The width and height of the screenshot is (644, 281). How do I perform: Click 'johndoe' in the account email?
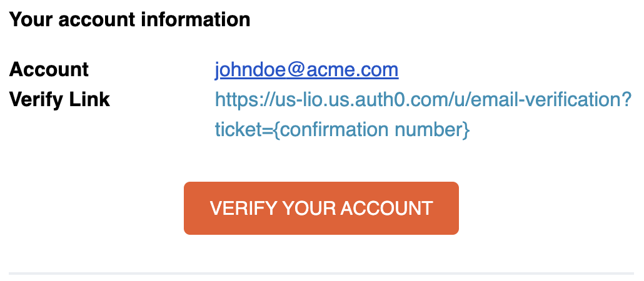(250, 70)
